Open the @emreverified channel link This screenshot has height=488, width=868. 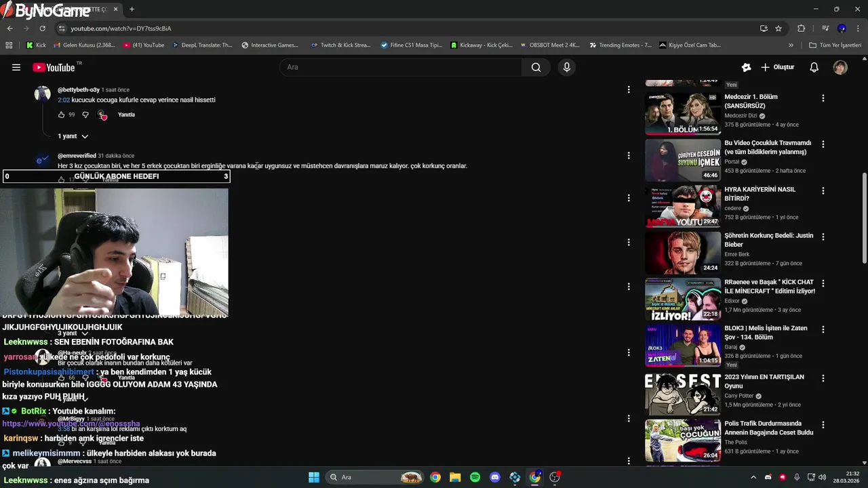(77, 156)
